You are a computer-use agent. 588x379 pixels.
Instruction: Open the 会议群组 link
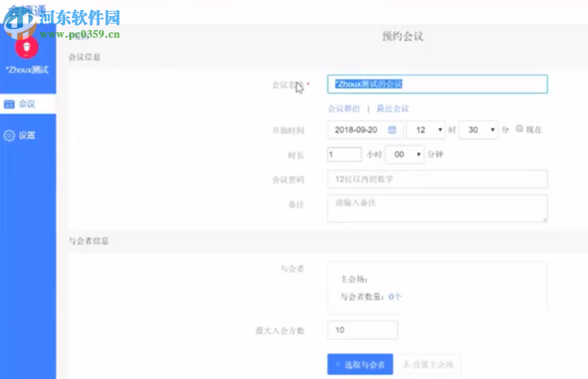344,109
